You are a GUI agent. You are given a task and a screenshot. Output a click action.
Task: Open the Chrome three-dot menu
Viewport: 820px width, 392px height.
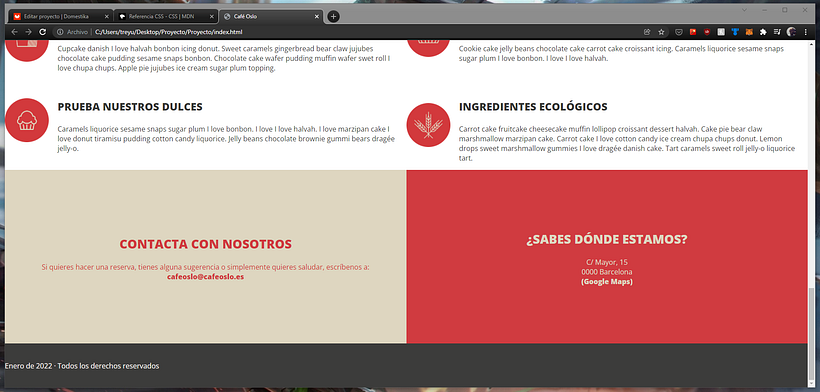pos(806,32)
